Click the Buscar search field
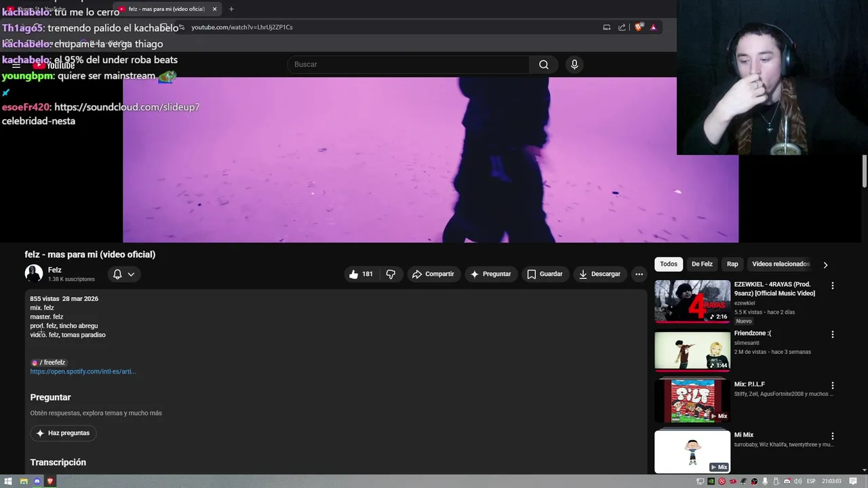Image resolution: width=868 pixels, height=488 pixels. (x=408, y=64)
